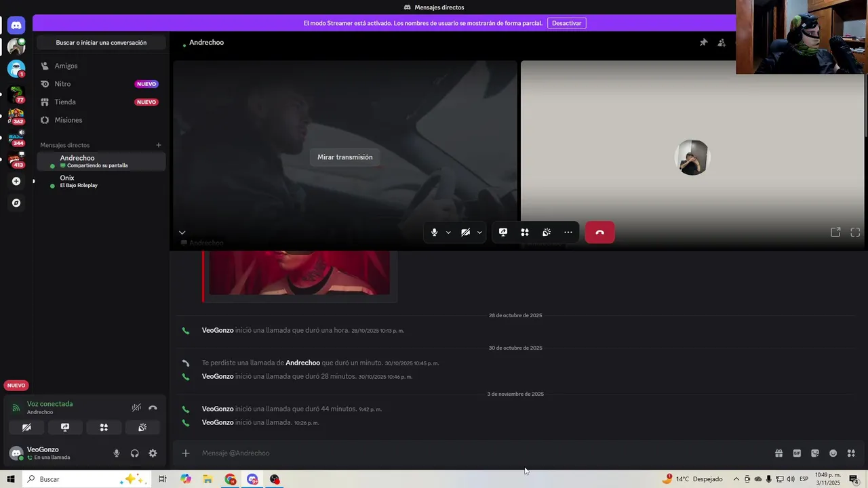Open the Misiones section
This screenshot has height=488, width=868.
(x=101, y=120)
